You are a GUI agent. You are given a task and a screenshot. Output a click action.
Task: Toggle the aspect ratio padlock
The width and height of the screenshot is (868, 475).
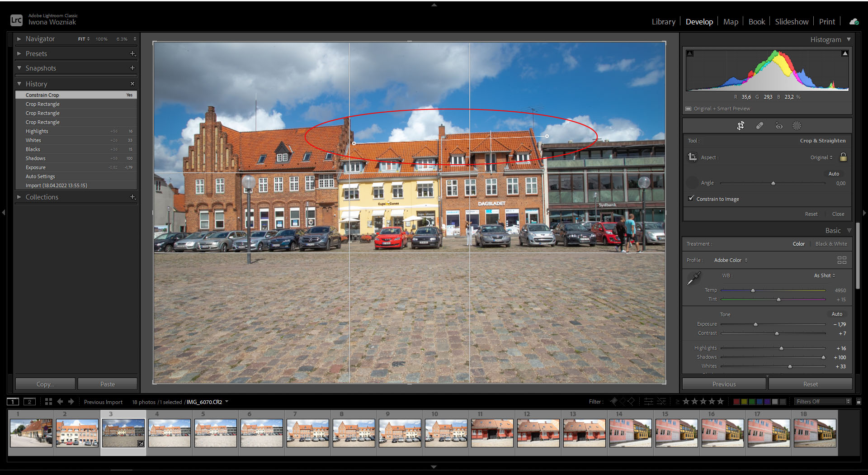[x=843, y=157]
